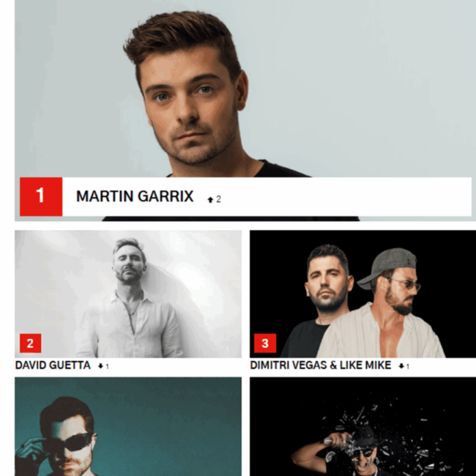Image resolution: width=476 pixels, height=476 pixels.
Task: Click the position change number next to Dimitri Vegas & Like Mike
Action: 408,366
